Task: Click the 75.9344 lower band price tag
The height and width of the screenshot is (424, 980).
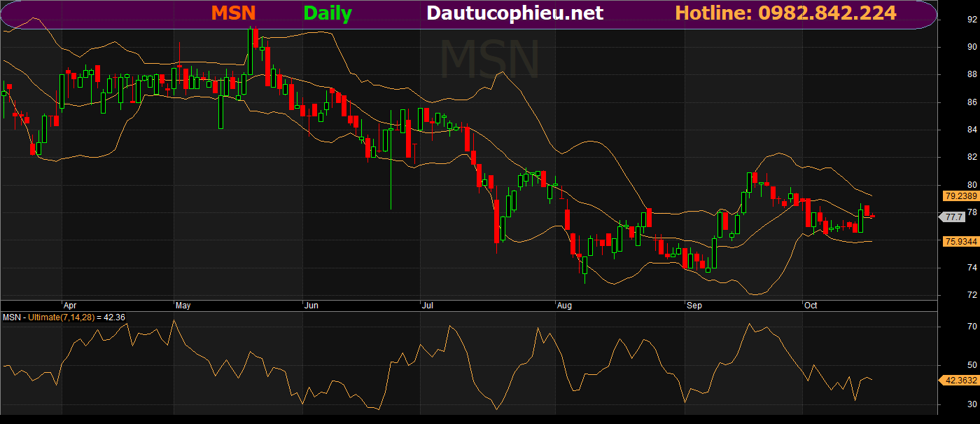Action: (x=960, y=242)
